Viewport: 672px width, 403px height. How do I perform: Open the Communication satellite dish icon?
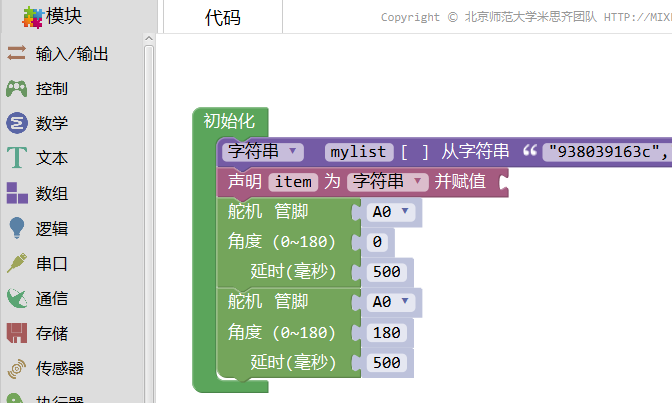17,298
